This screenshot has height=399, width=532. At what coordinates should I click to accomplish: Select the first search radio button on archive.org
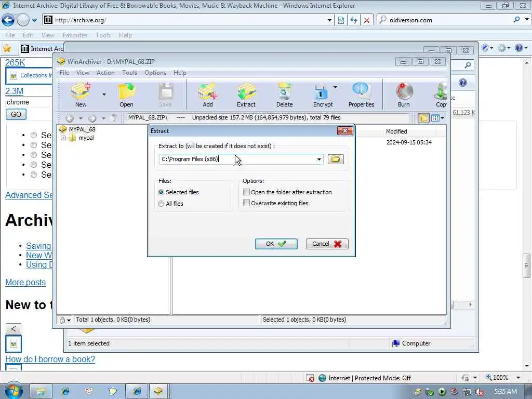[34, 135]
